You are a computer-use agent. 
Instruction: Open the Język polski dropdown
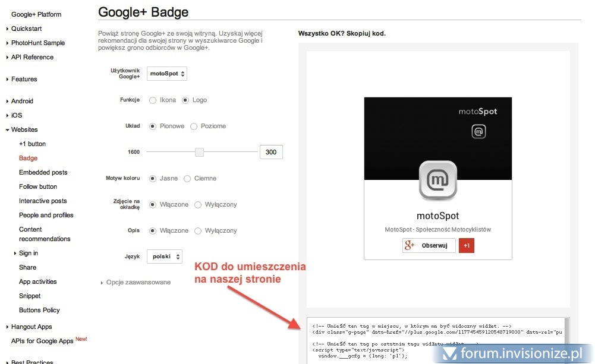click(x=164, y=257)
